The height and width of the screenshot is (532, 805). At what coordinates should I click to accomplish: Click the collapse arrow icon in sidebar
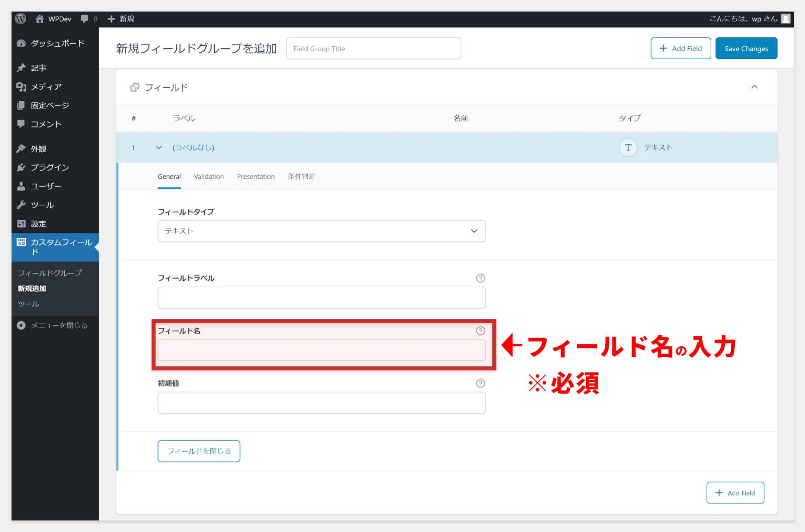pyautogui.click(x=21, y=325)
